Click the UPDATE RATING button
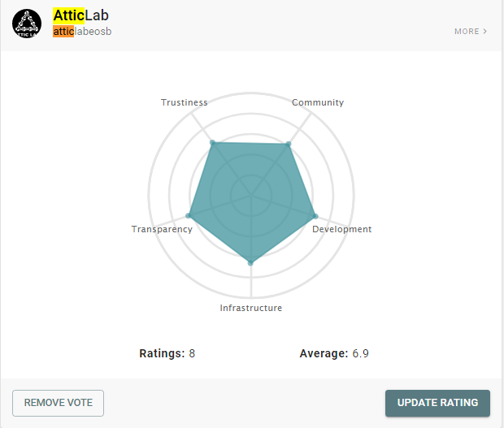Screen dimensions: 504x428 437,403
